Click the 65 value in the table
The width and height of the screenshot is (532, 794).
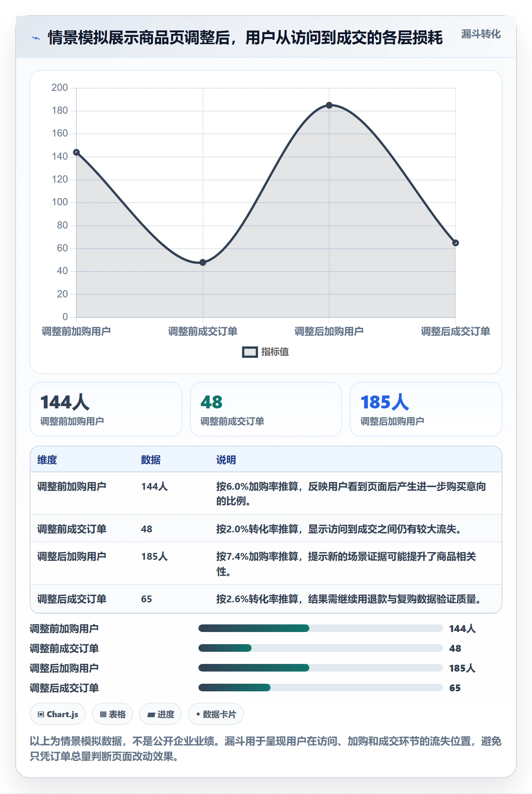tap(147, 599)
